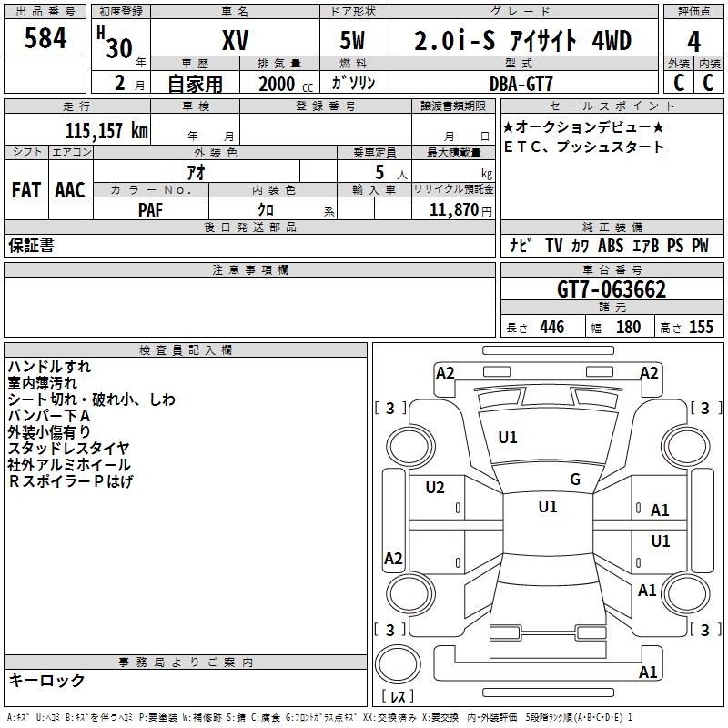Click the エアB airbag entry
Screen dimensions: 728x728
click(646, 245)
